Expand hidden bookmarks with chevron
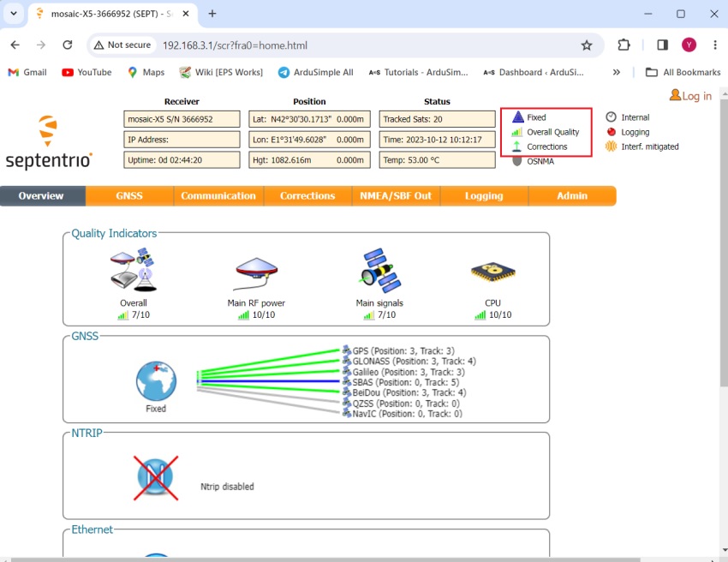 [x=616, y=72]
